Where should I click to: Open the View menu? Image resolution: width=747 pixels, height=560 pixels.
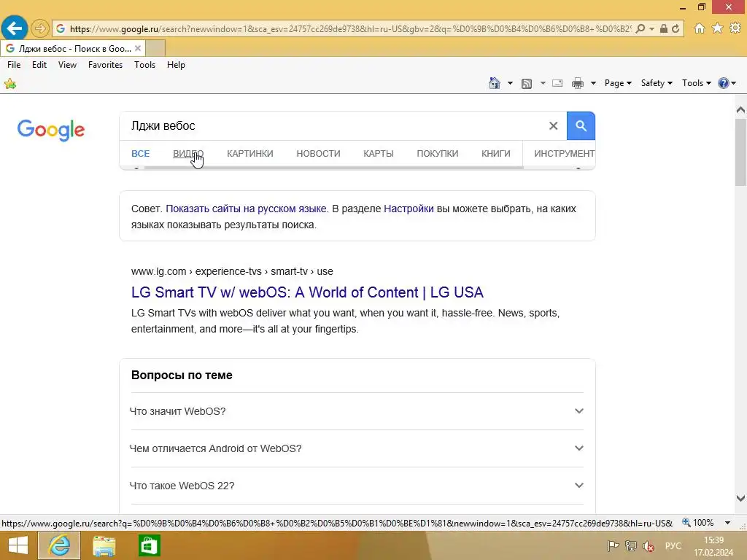[x=67, y=65]
